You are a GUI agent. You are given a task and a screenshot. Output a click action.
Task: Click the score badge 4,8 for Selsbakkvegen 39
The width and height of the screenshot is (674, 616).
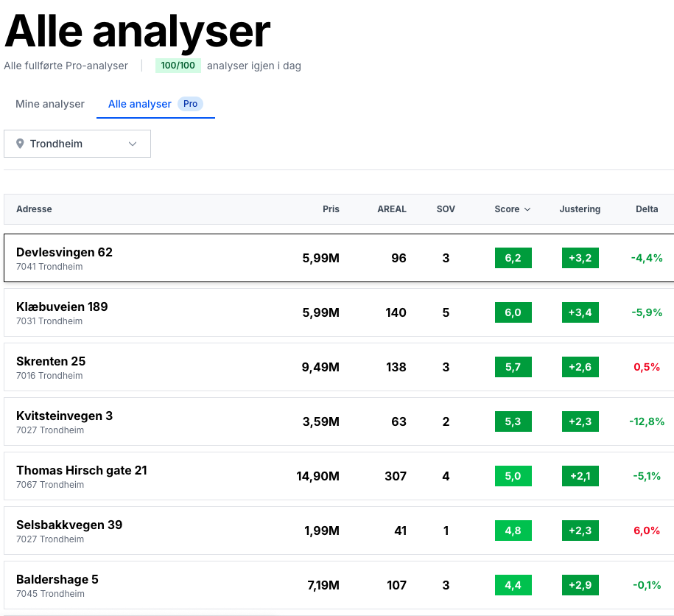coord(513,531)
